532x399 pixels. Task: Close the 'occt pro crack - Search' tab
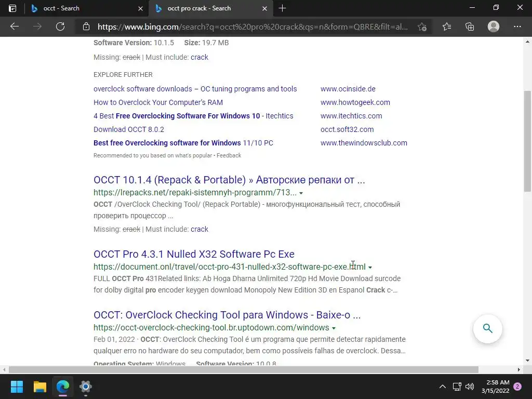(x=264, y=8)
